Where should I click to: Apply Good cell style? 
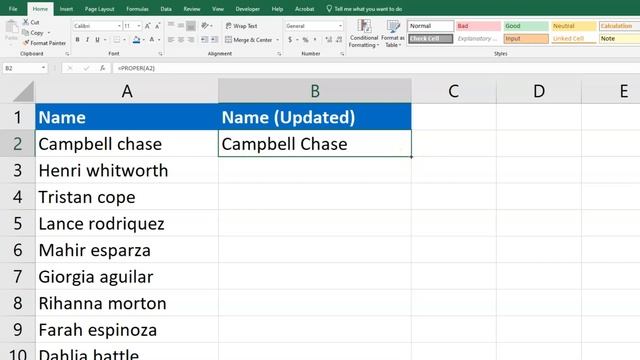coord(526,26)
